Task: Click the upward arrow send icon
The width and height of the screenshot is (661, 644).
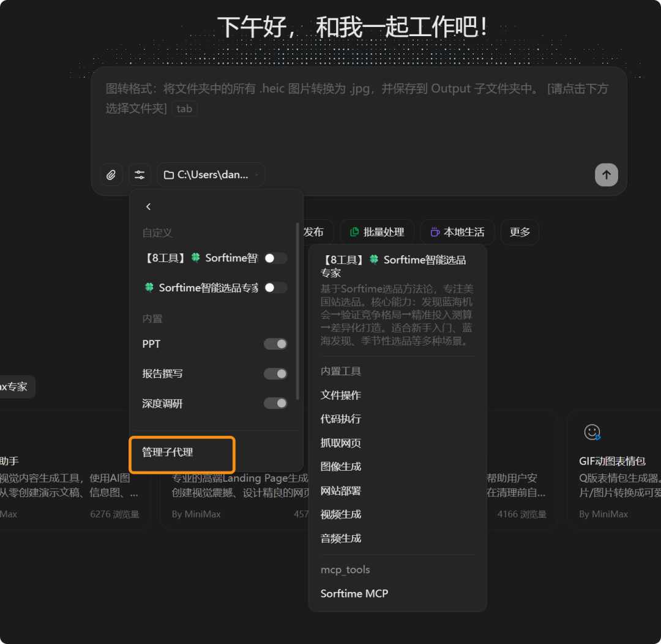Action: click(x=606, y=174)
